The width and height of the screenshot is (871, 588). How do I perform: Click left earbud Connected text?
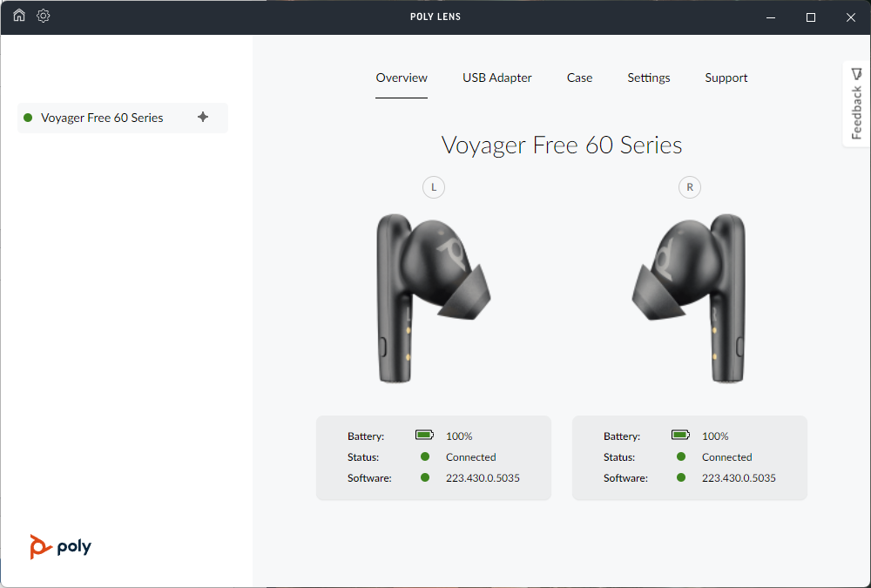(471, 456)
